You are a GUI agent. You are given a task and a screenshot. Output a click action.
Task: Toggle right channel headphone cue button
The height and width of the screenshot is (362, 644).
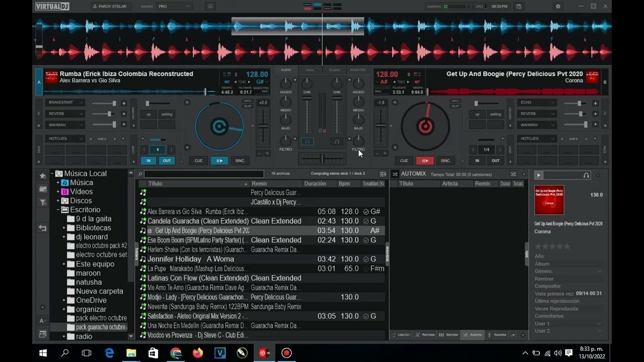click(x=337, y=142)
